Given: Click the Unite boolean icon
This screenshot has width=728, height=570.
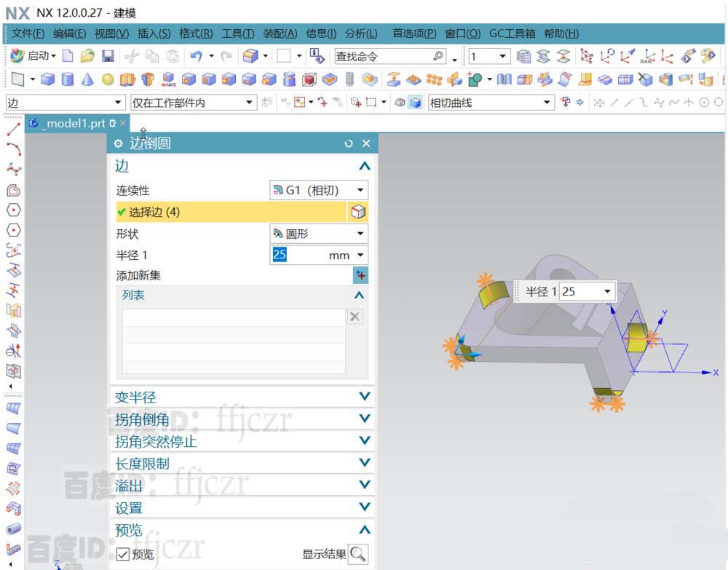Looking at the screenshot, I should (x=474, y=79).
